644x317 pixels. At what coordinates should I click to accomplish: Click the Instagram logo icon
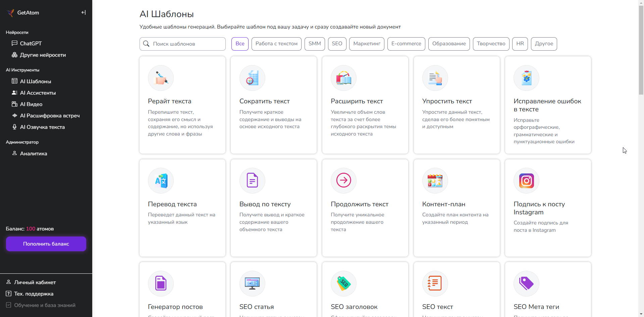point(526,181)
